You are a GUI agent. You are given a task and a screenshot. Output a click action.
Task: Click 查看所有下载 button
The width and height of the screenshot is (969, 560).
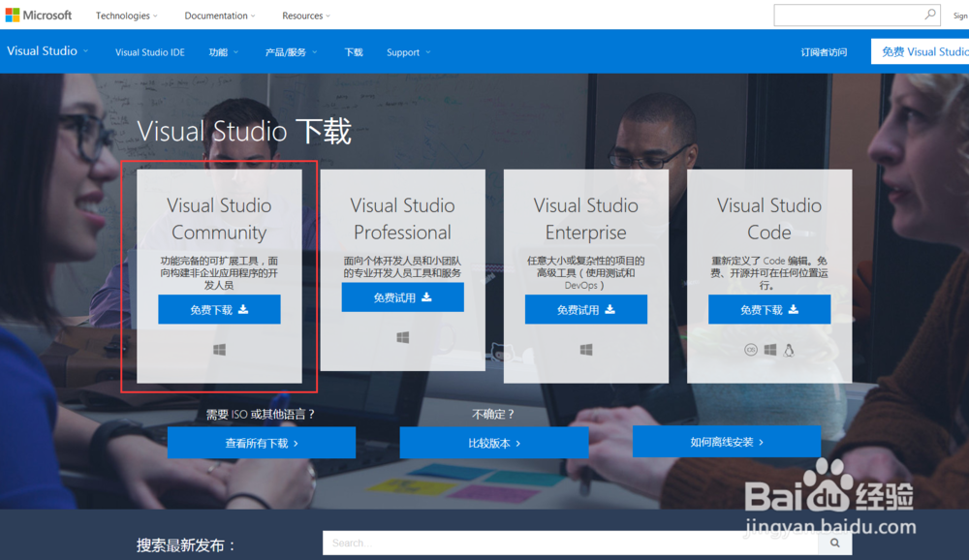click(x=262, y=443)
